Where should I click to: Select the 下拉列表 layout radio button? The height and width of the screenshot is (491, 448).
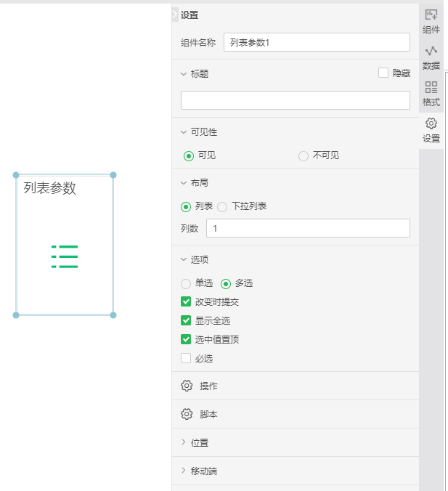[x=222, y=206]
